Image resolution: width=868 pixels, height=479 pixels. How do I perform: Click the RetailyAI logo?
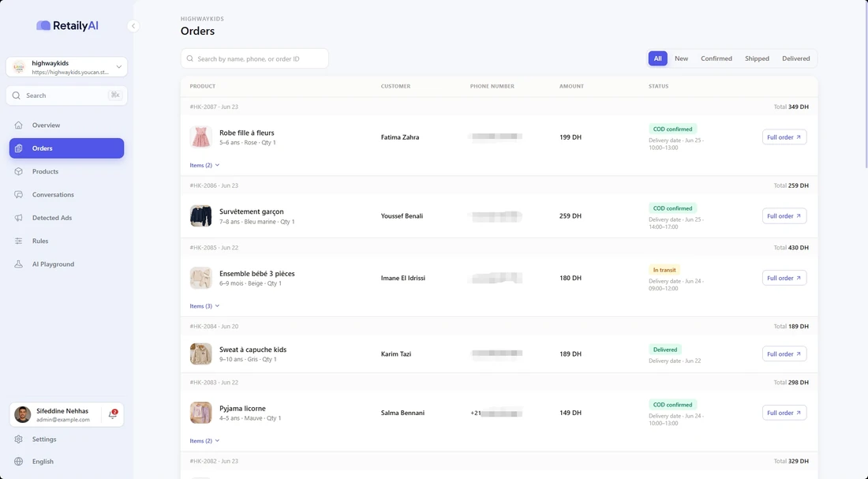click(68, 25)
